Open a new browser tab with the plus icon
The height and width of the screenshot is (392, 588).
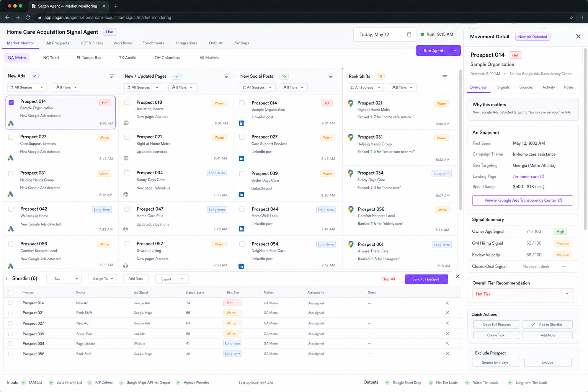[x=116, y=6]
